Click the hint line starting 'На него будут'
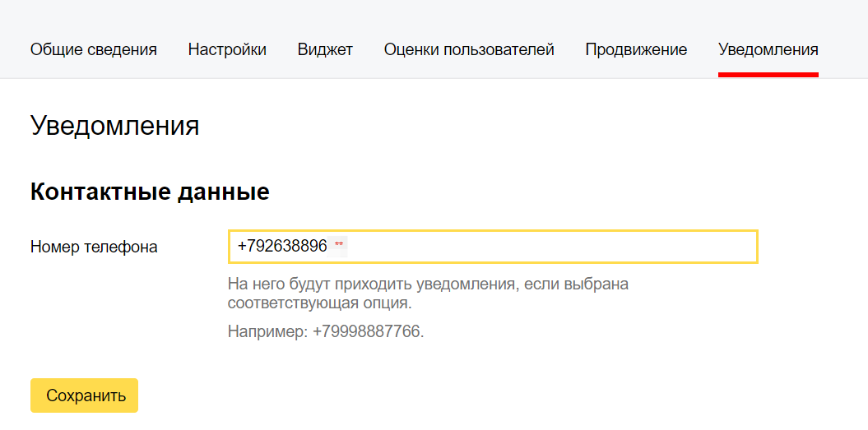Screen dimensions: 868x430 click(429, 285)
